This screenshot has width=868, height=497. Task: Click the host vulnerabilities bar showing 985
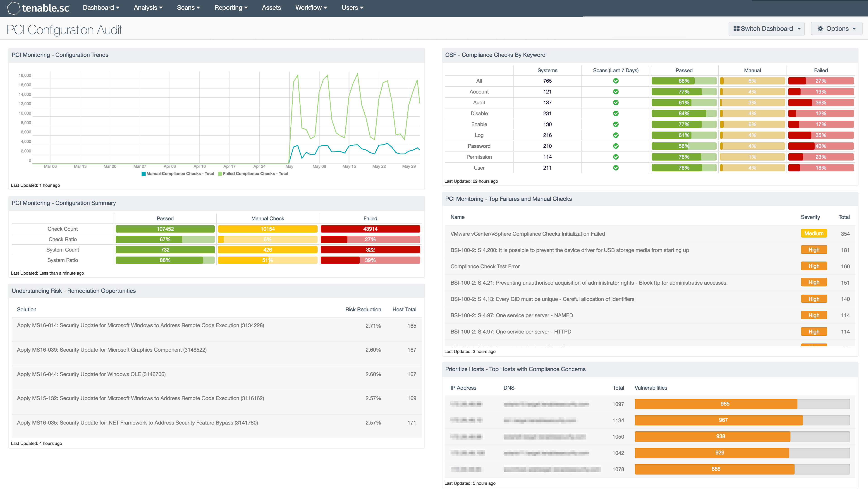coord(742,404)
